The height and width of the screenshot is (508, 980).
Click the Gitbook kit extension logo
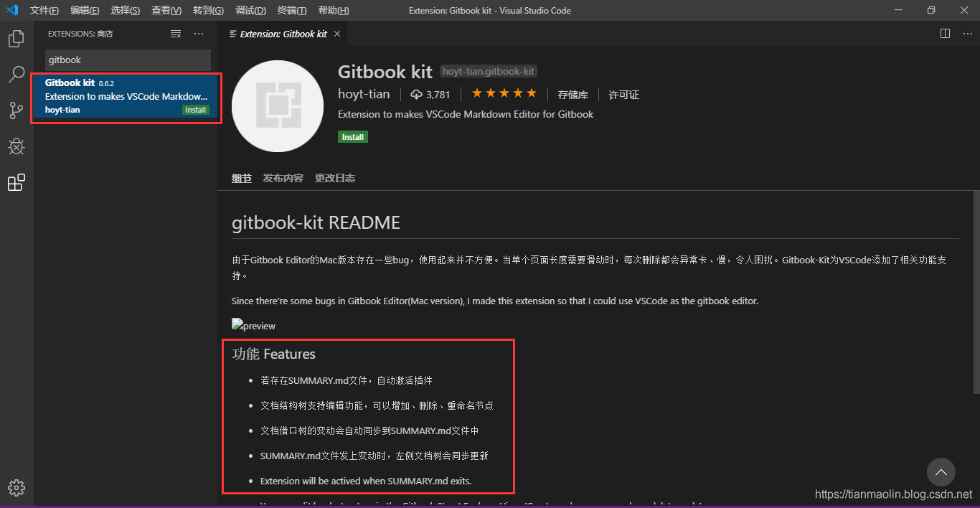coord(278,105)
